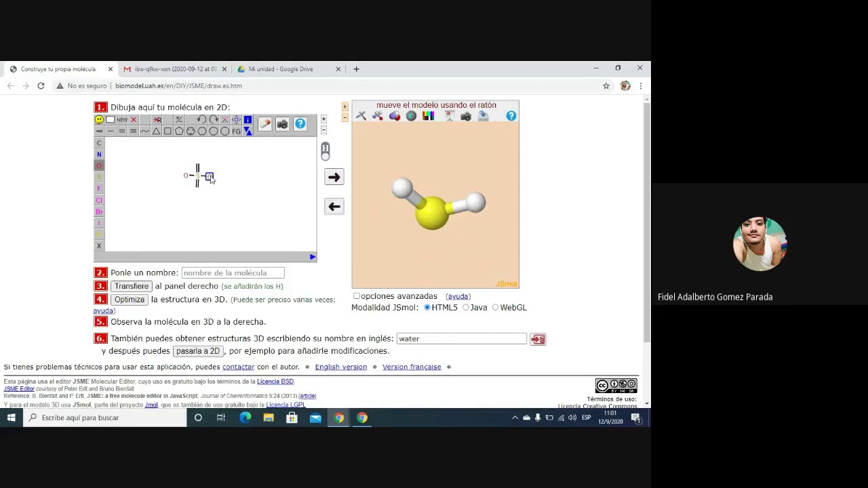Expand JSmol panel with orange plus button
868x488 pixels.
[x=344, y=107]
